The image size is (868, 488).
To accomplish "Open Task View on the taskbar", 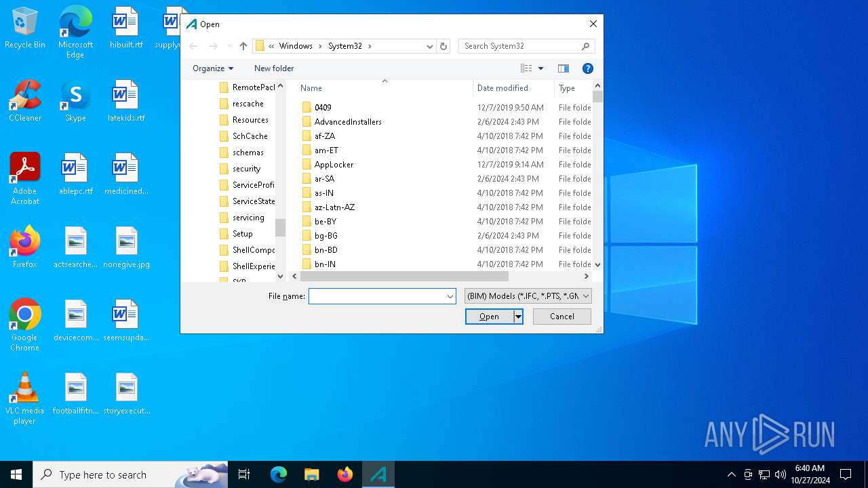I will point(244,474).
